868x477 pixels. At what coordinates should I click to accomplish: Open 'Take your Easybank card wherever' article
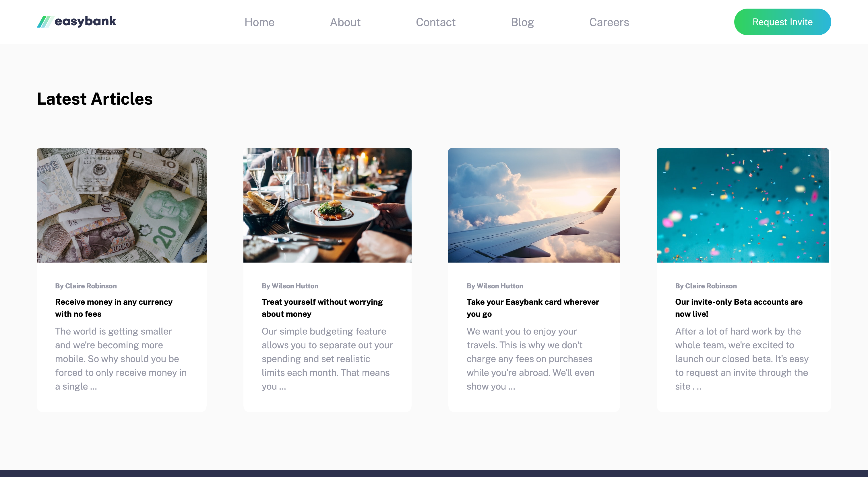click(533, 308)
